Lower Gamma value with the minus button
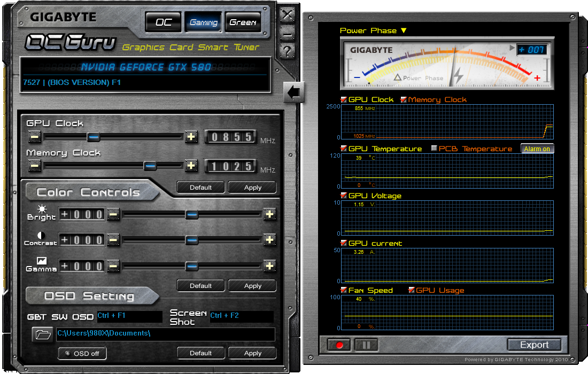The image size is (588, 374). (113, 266)
